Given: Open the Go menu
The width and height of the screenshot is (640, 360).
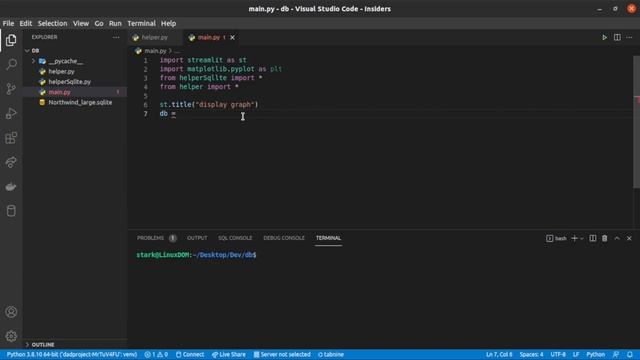Looking at the screenshot, I should (99, 23).
